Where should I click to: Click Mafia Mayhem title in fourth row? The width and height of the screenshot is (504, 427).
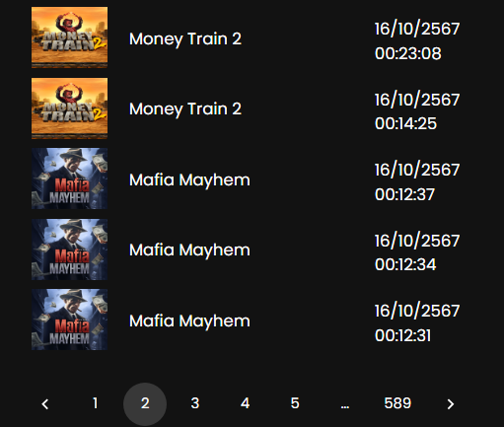tap(189, 250)
